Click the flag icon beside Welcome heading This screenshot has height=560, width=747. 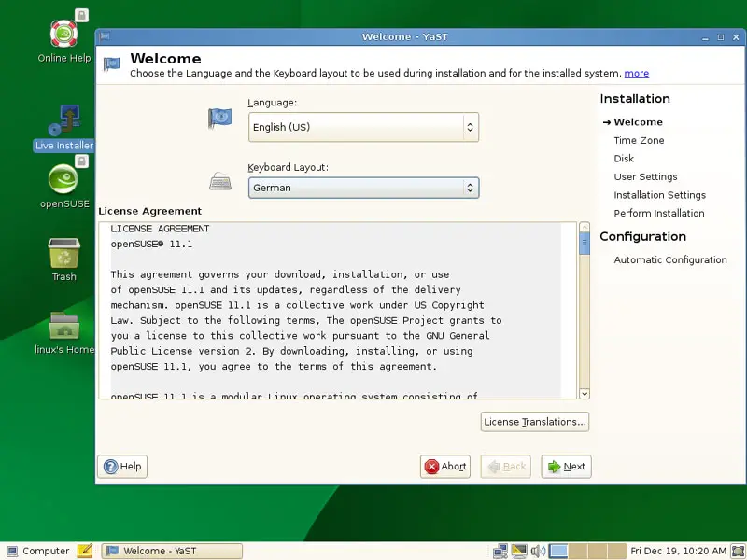[111, 63]
